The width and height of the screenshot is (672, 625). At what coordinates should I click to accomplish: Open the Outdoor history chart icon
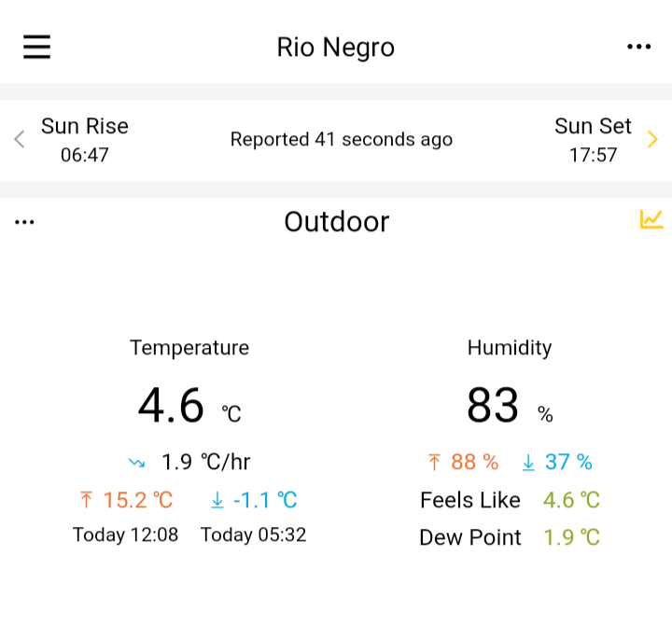point(651,219)
